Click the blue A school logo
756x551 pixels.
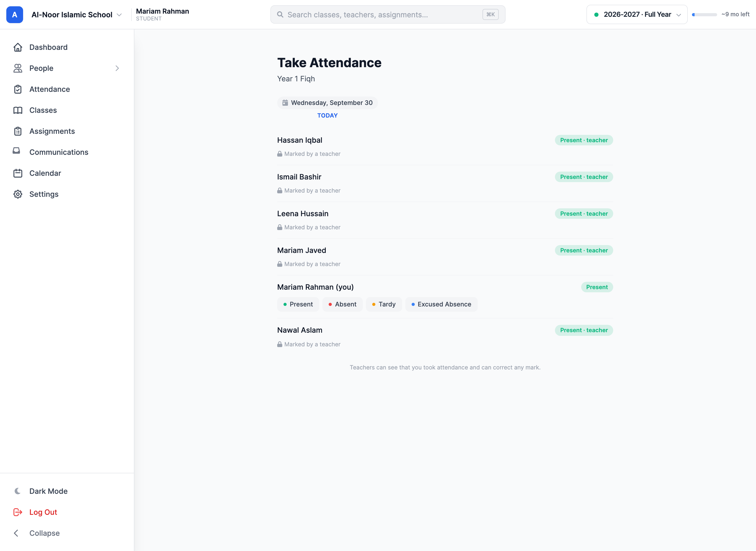[15, 15]
